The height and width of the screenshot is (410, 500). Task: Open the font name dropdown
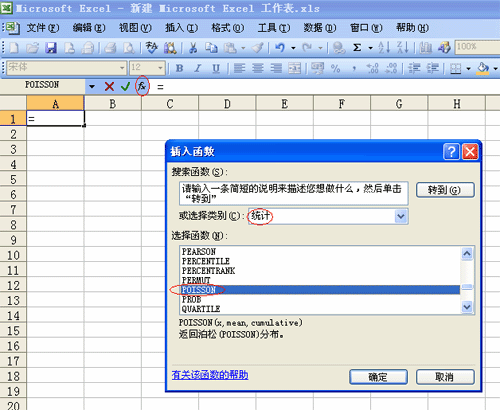[122, 68]
